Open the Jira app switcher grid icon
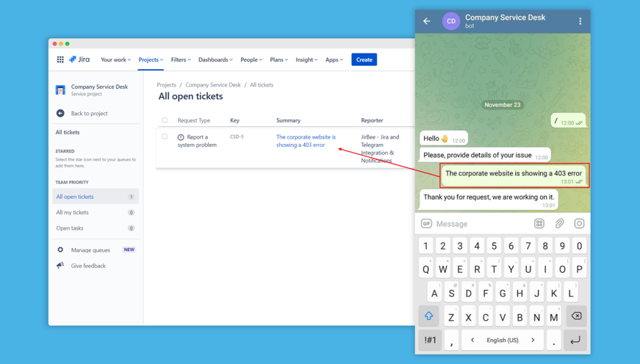640x364 pixels. click(60, 59)
